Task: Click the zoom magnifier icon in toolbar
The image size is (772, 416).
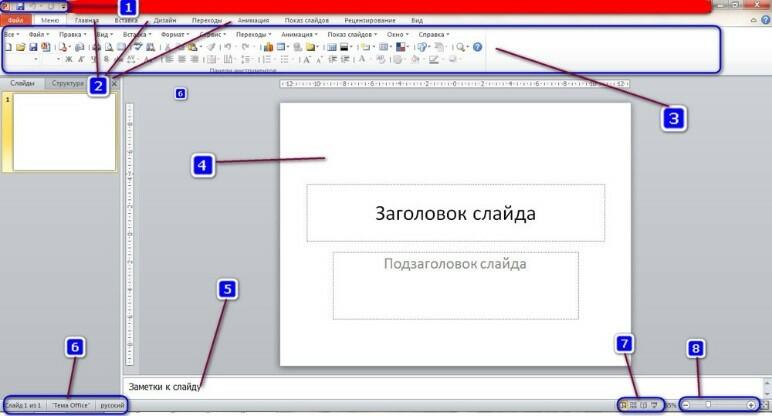Action: pos(460,47)
